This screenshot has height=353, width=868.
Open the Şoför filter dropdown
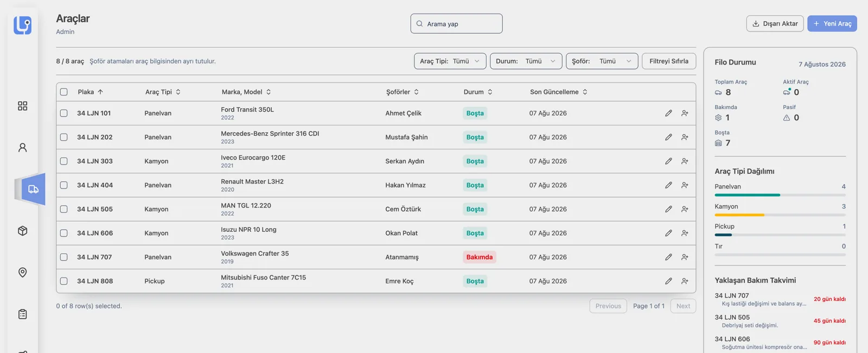[602, 61]
